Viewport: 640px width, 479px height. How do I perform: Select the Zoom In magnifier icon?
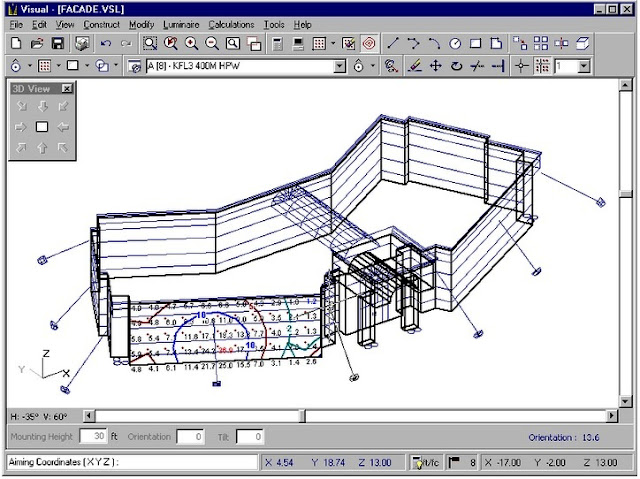tap(191, 43)
